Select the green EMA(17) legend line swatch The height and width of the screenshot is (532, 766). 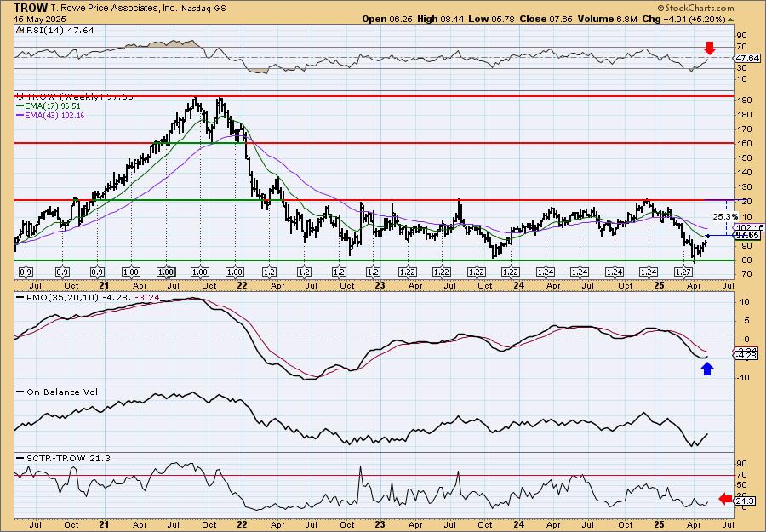pos(20,106)
